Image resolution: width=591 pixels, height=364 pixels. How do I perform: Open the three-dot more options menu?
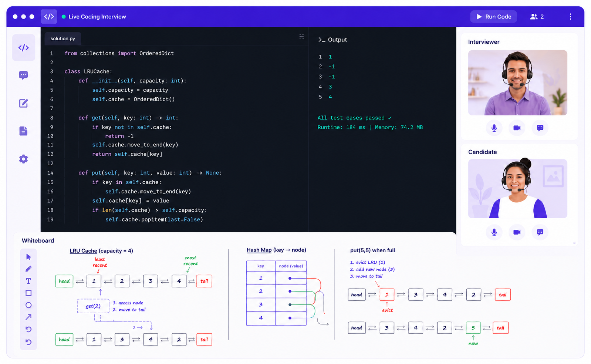[570, 17]
